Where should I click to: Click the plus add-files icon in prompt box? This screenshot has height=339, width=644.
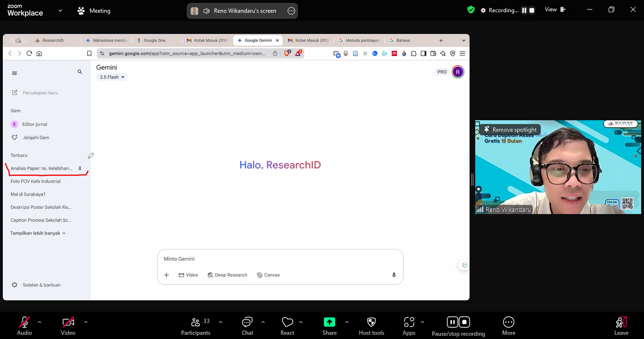pyautogui.click(x=166, y=275)
